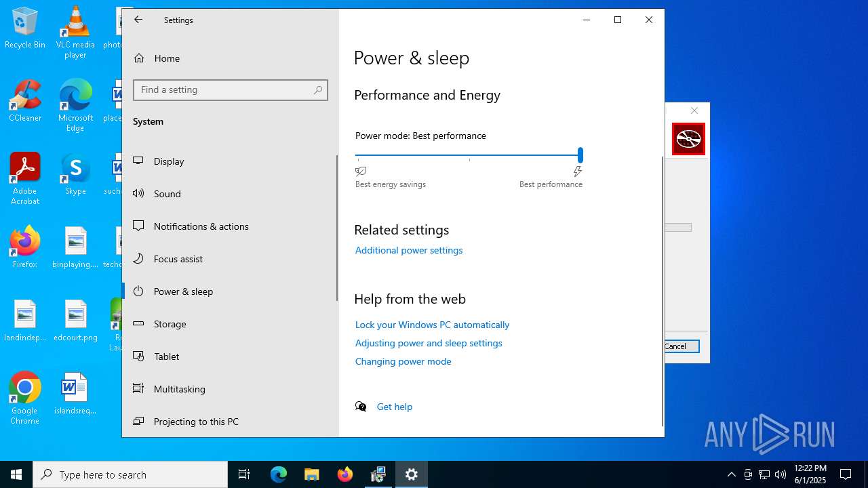This screenshot has height=488, width=868.
Task: Click the Power & sleep page scrollbar
Action: pos(663,291)
